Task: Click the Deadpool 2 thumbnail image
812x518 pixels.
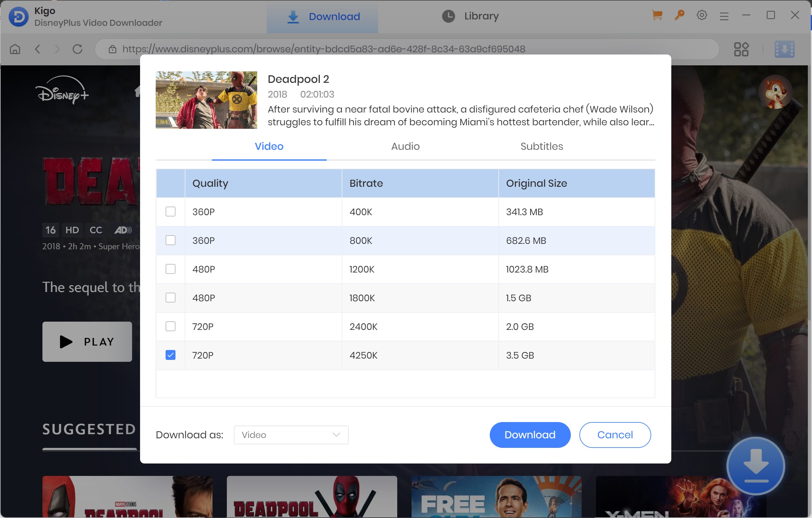Action: click(x=206, y=100)
